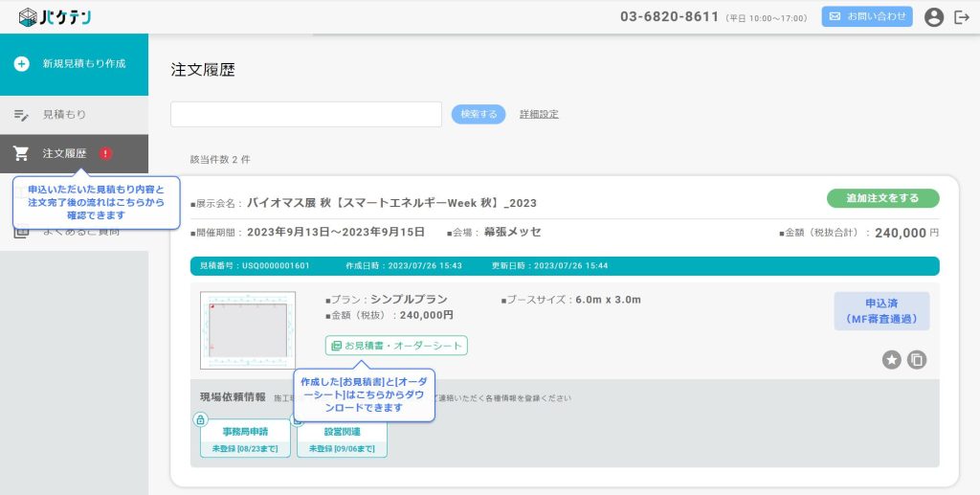Screen dimensions: 980x495
Task: Click the 見積番号 USQ0000001601 text
Action: coord(255,265)
